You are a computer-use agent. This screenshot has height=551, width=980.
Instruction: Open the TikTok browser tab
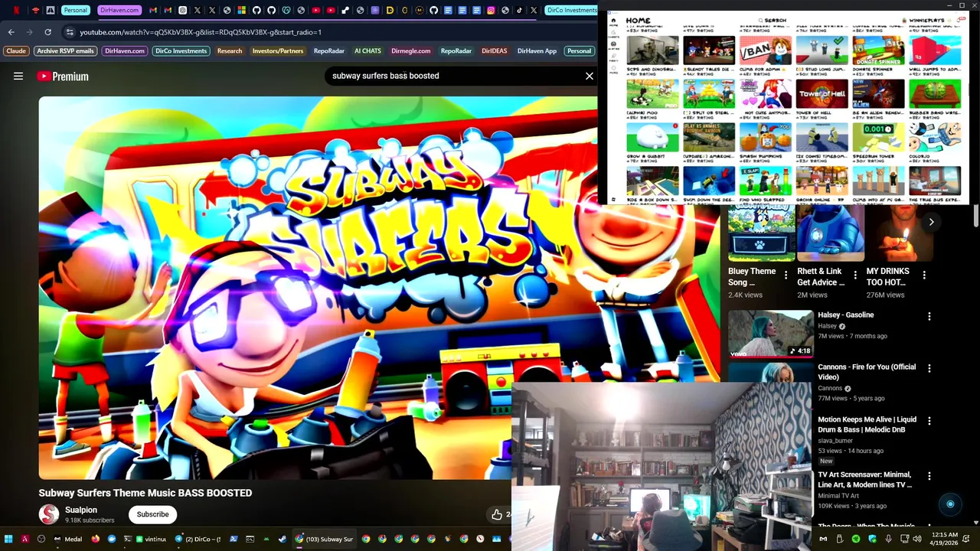point(520,10)
